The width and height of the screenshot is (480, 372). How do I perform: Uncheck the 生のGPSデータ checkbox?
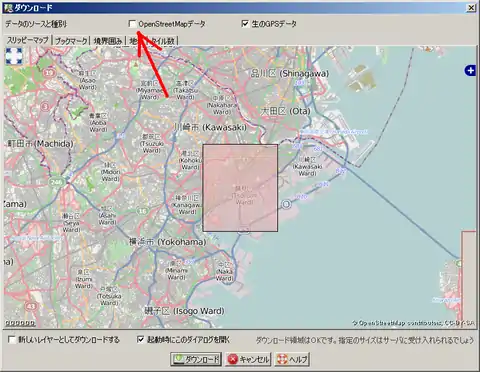[x=245, y=24]
